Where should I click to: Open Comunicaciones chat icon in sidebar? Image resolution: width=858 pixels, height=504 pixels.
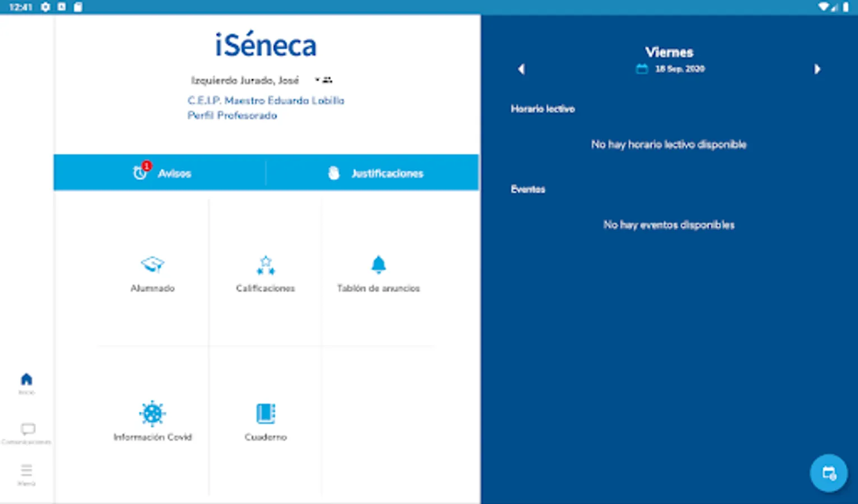tap(27, 430)
